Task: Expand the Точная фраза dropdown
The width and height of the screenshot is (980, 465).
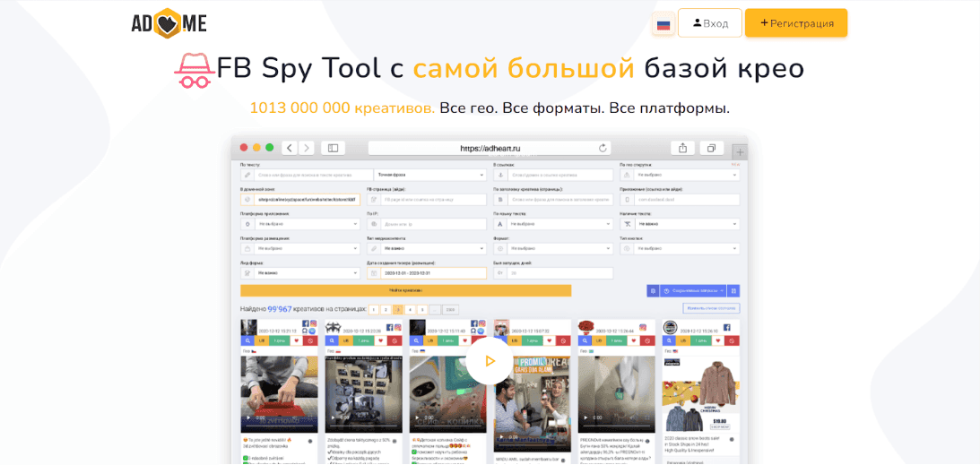Action: (x=429, y=176)
